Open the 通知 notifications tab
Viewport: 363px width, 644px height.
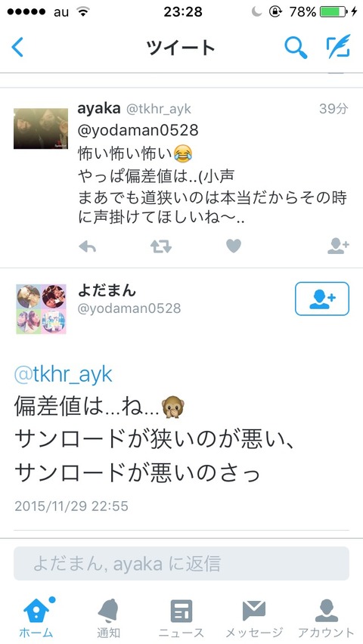click(109, 618)
